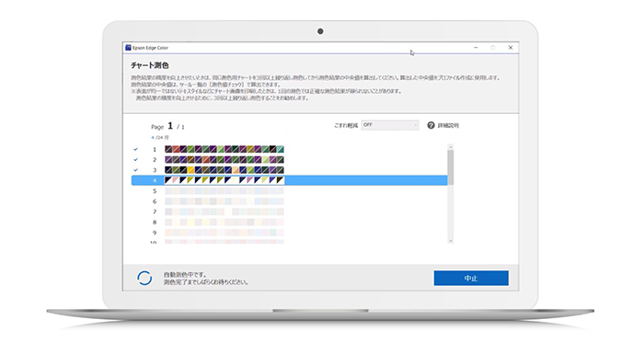The width and height of the screenshot is (644, 354).
Task: Click the checkmark beside row 2
Action: click(136, 159)
